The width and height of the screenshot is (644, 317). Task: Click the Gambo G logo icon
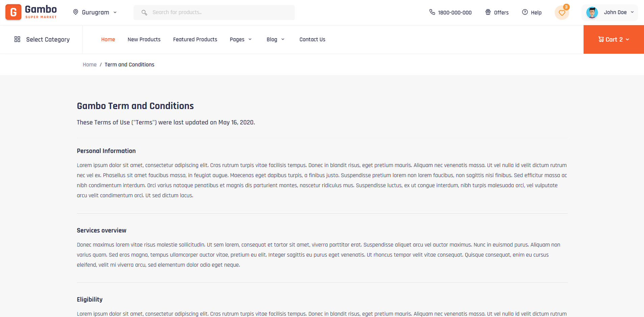point(14,12)
